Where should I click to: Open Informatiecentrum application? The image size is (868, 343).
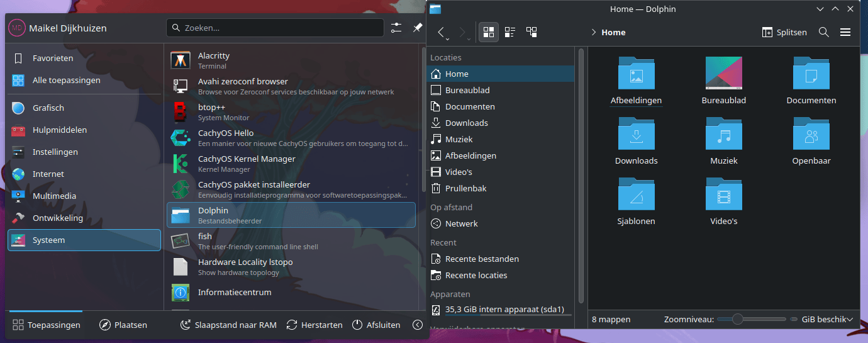pyautogui.click(x=291, y=293)
